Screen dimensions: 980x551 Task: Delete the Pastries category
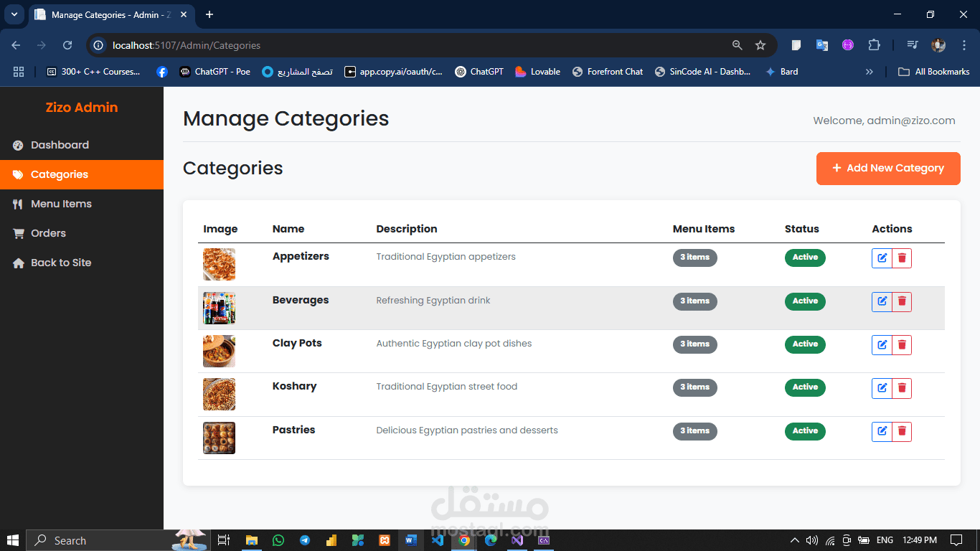click(902, 432)
